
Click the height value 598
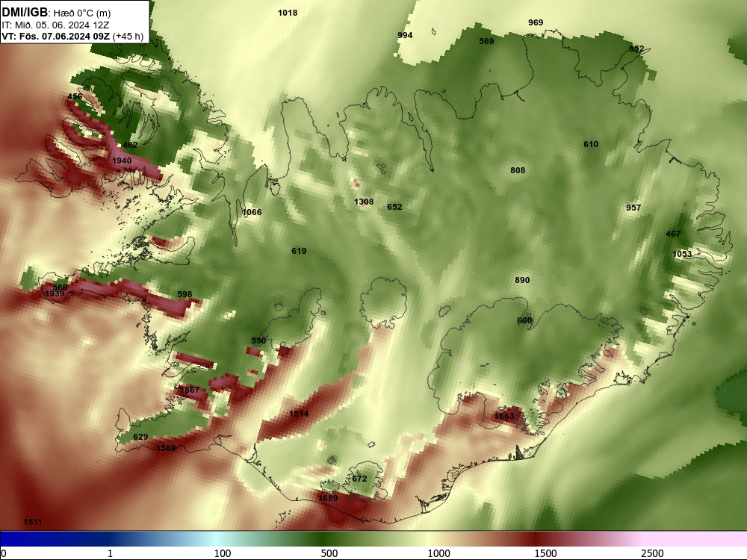185,295
